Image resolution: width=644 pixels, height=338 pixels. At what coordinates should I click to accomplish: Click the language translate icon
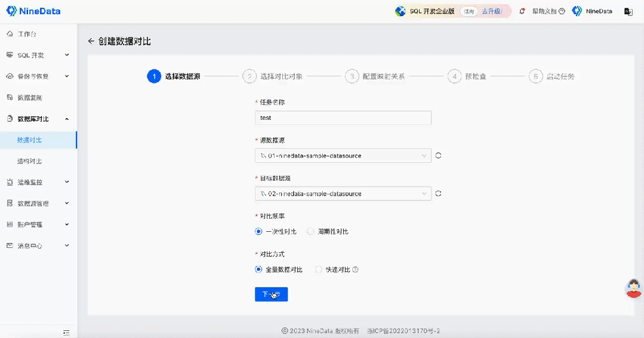coord(628,11)
